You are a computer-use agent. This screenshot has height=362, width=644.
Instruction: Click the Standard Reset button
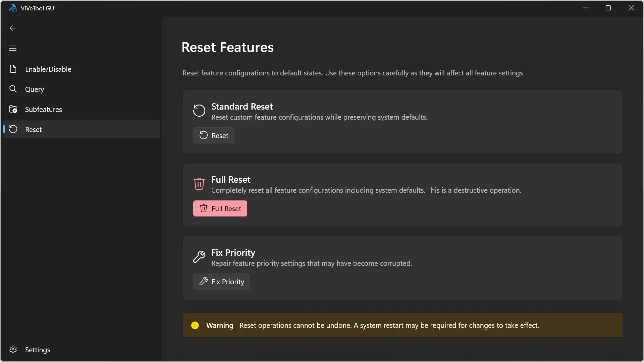pyautogui.click(x=214, y=135)
